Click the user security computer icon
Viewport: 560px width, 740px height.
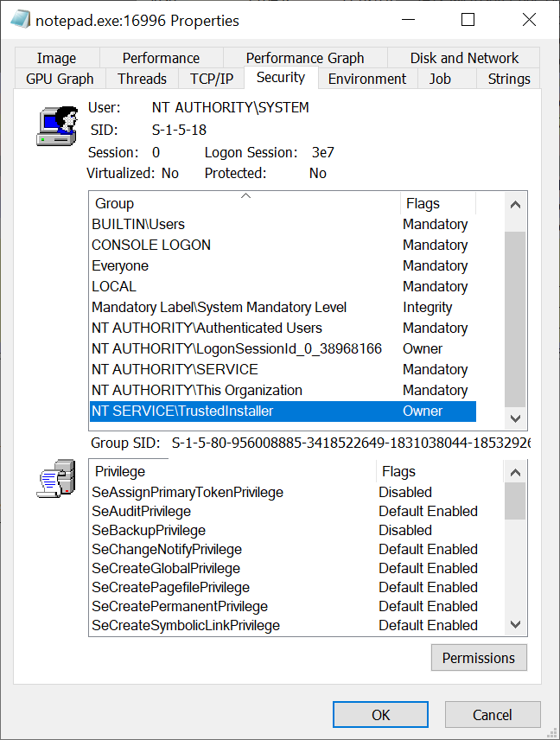coord(56,125)
